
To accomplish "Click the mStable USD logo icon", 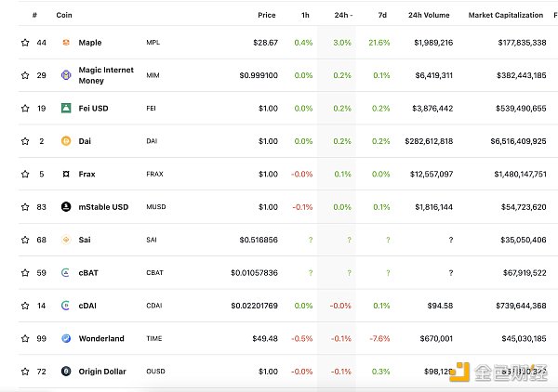I will 66,207.
